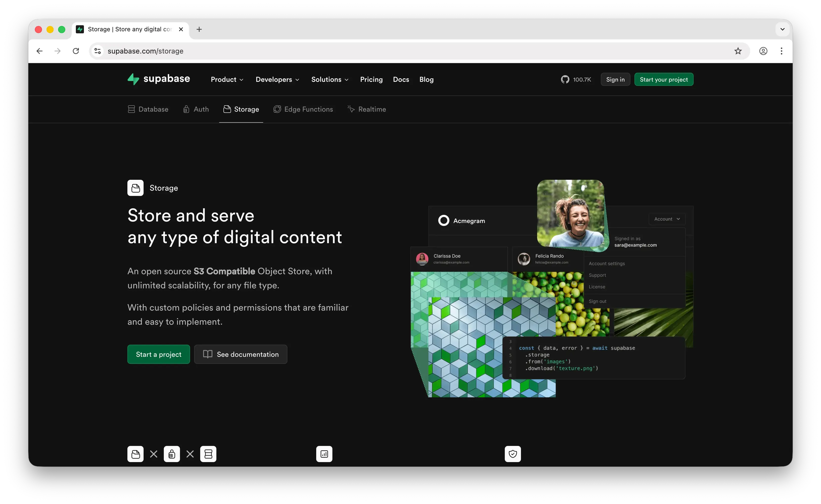The width and height of the screenshot is (821, 504).
Task: Click the Supabase logo icon
Action: pos(133,79)
